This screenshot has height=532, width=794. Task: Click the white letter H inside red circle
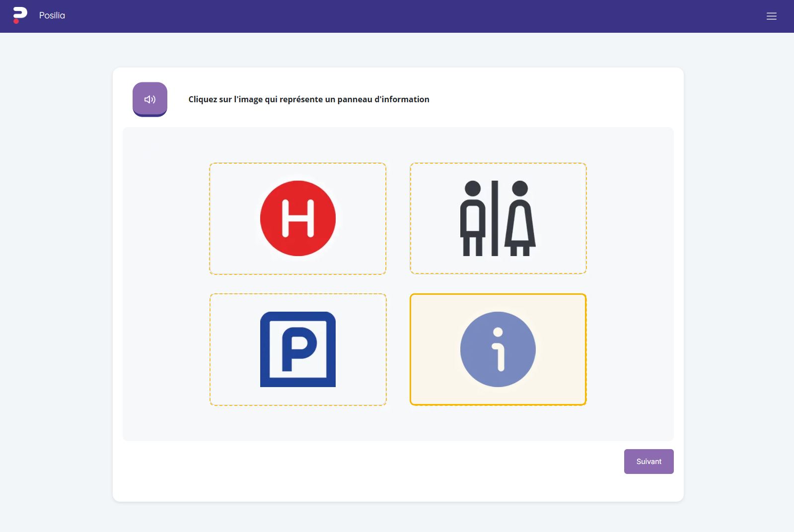[298, 218]
